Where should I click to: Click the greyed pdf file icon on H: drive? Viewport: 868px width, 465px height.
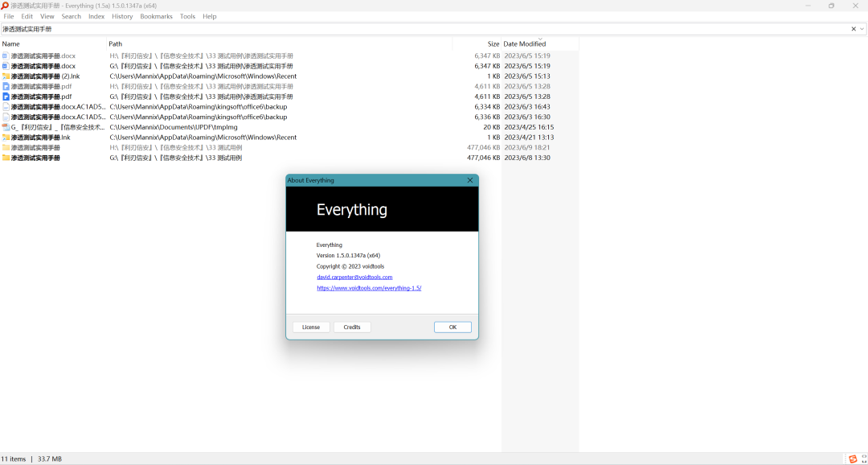pos(6,86)
